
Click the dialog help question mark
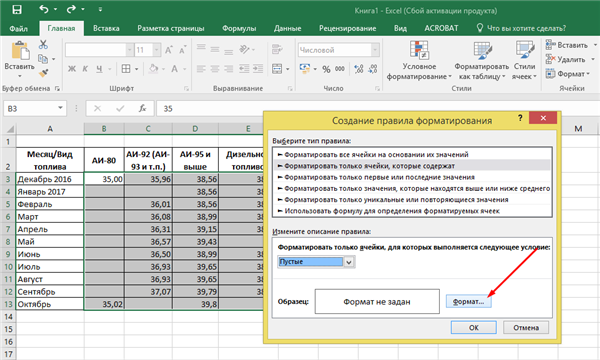[x=520, y=118]
